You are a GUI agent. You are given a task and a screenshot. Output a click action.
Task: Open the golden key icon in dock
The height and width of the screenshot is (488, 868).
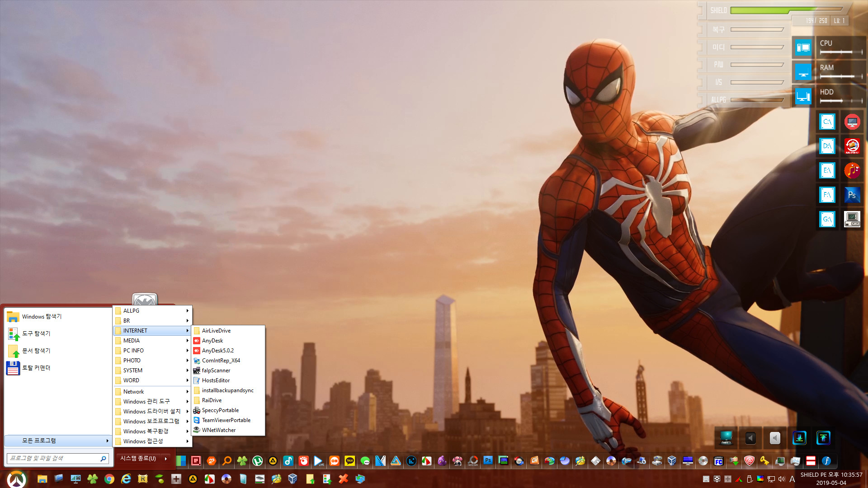click(x=764, y=461)
